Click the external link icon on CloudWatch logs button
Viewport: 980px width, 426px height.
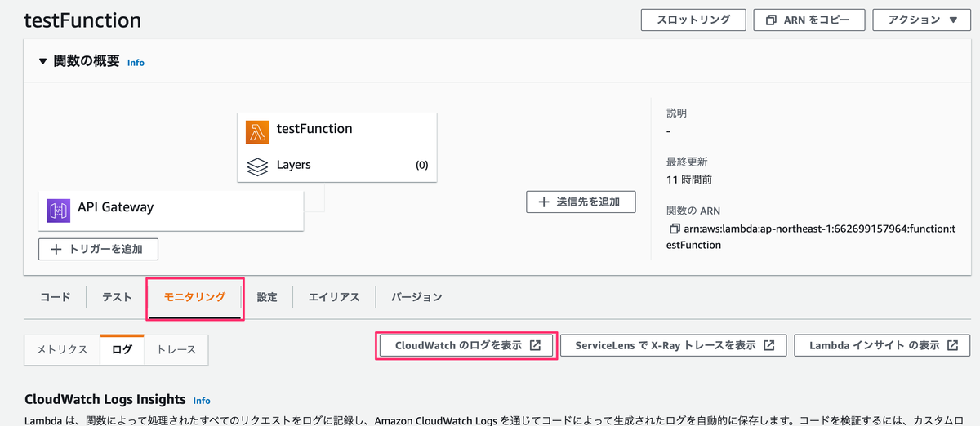pos(535,345)
